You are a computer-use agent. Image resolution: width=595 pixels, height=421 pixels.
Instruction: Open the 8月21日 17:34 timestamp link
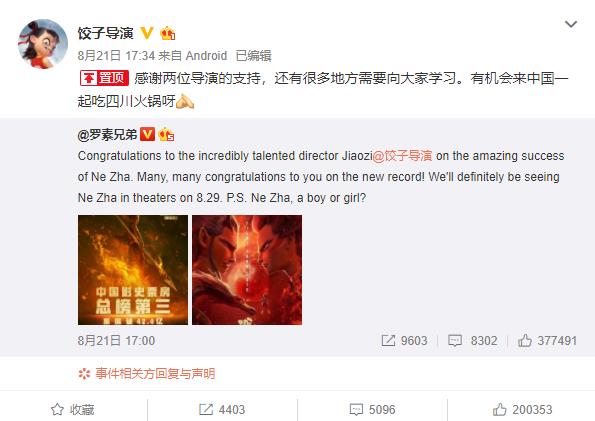(x=116, y=56)
